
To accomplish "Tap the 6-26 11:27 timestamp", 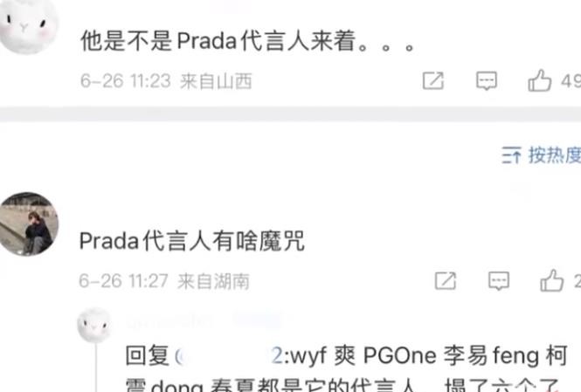I will [x=124, y=280].
